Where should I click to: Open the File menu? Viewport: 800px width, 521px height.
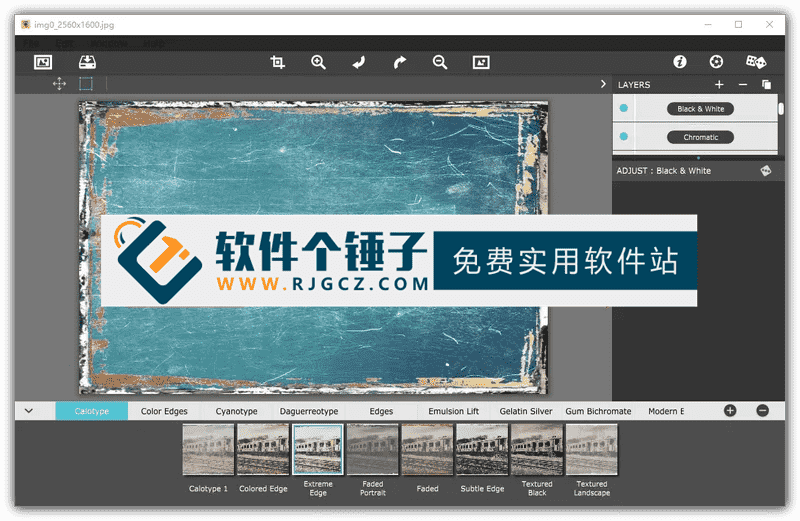click(31, 43)
